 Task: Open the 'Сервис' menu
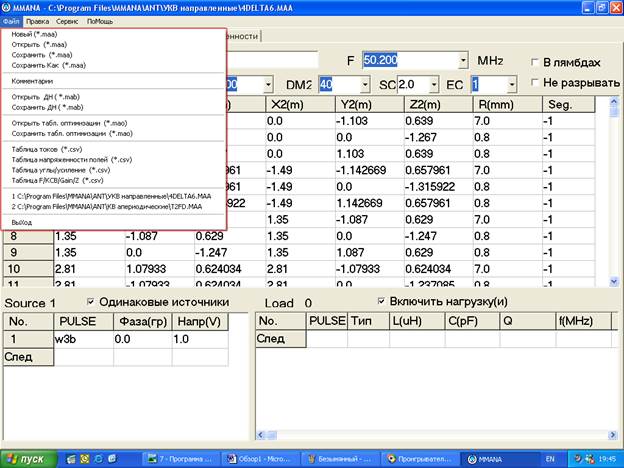(67, 21)
